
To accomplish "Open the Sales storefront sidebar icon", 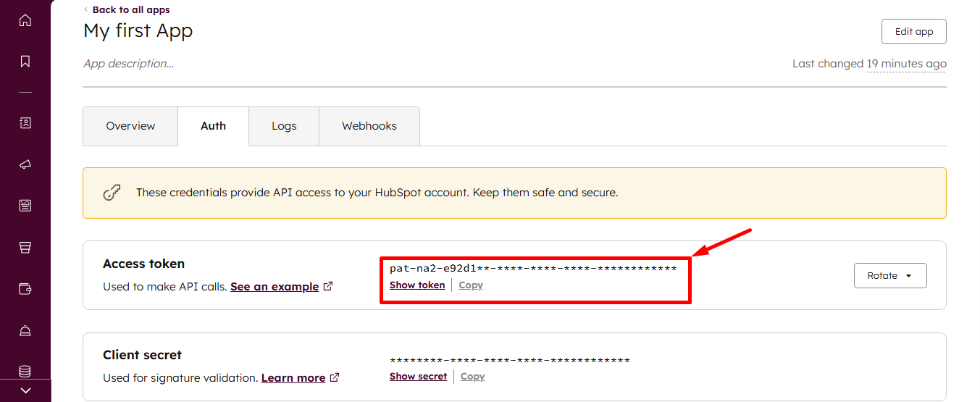I will pos(25,248).
